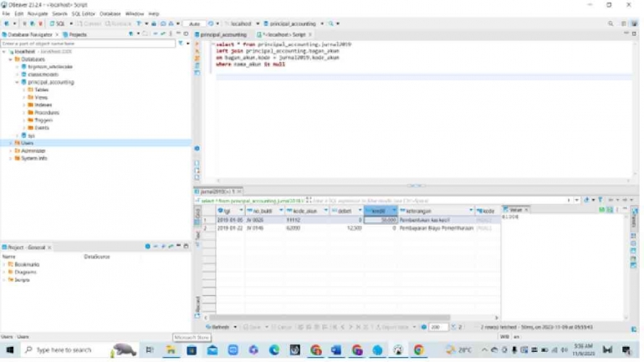This screenshot has height=362, width=644.
Task: Open the Database Navigator view menu icon
Action: click(x=171, y=34)
